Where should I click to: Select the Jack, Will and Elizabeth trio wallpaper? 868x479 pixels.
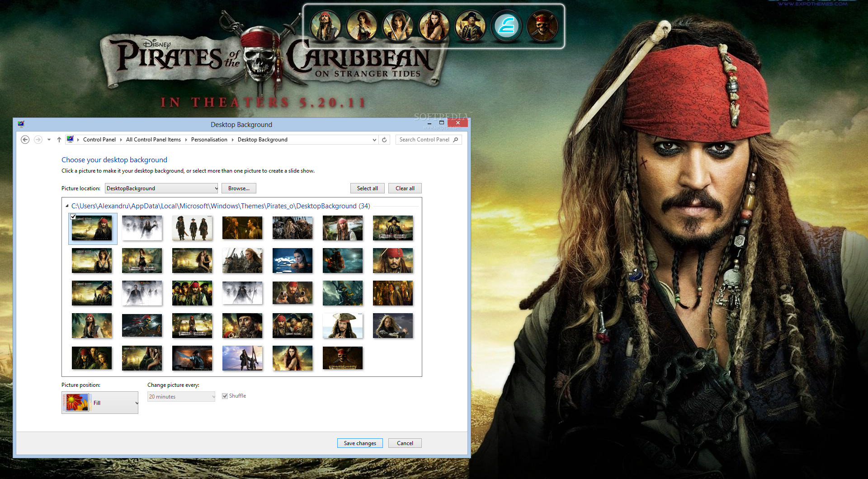[92, 358]
